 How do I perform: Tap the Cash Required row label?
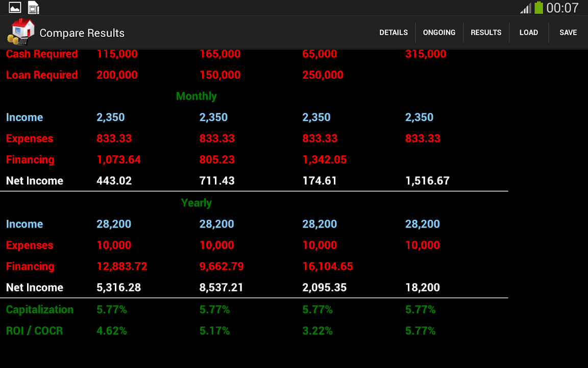coord(42,54)
